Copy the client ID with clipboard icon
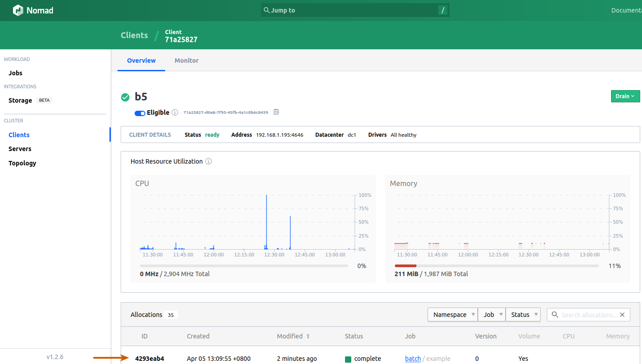Image resolution: width=642 pixels, height=364 pixels. pyautogui.click(x=276, y=112)
